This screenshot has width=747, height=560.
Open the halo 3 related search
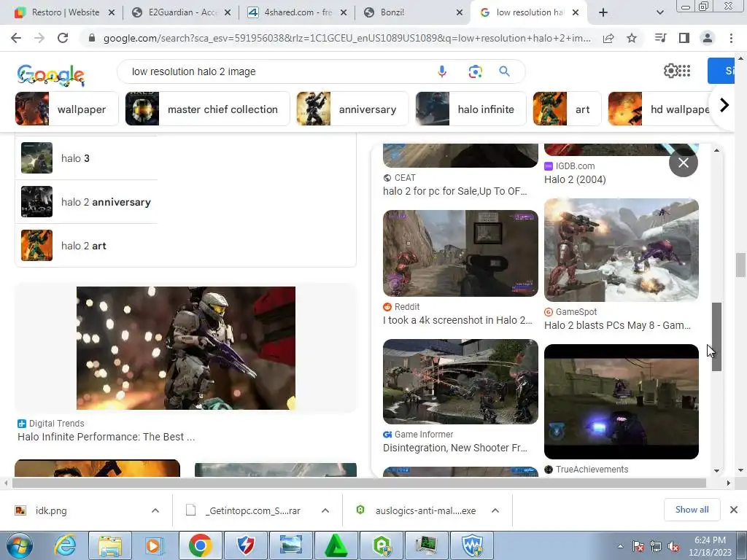coord(86,158)
